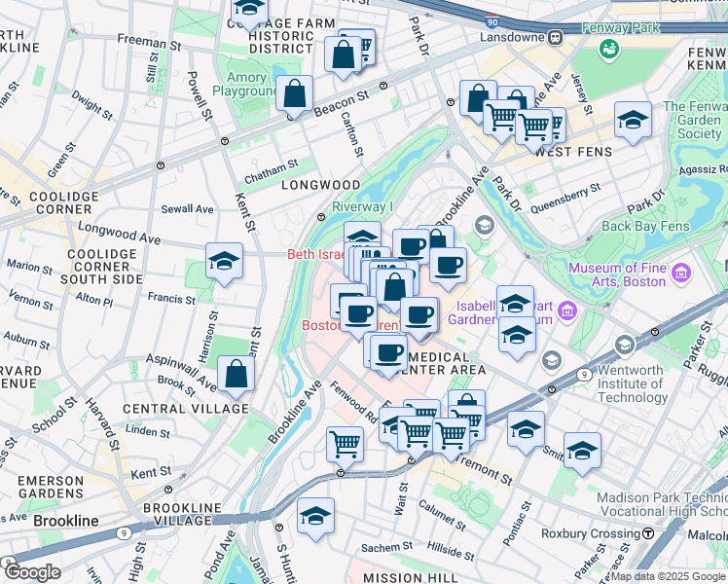728x584 pixels.
Task: Click the CENTRAL VILLAGE label
Action: click(x=186, y=409)
